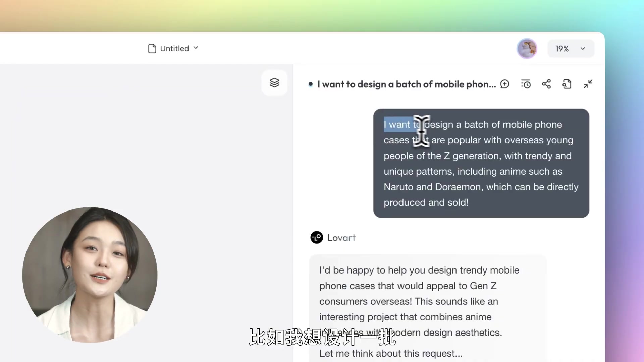Open the 19% zoom level dropdown
This screenshot has height=362, width=644.
571,49
